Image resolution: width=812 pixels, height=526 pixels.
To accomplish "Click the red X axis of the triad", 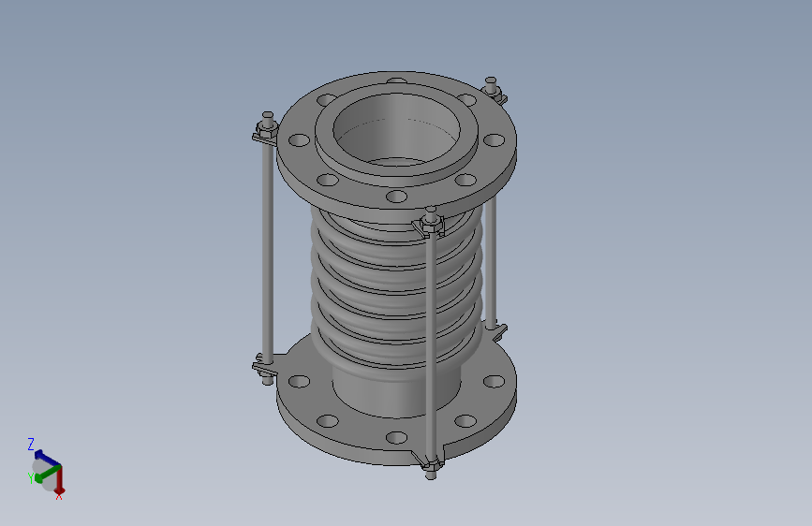I will [60, 480].
